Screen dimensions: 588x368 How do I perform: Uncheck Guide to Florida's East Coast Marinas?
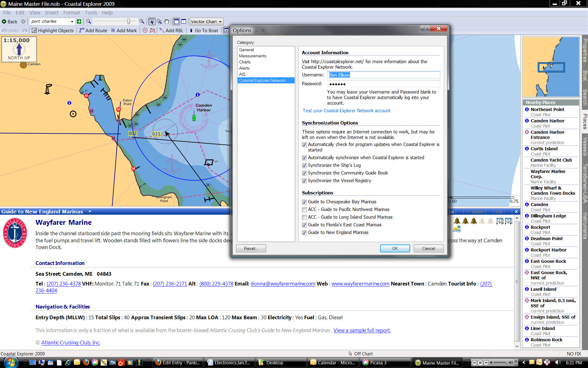pos(304,225)
